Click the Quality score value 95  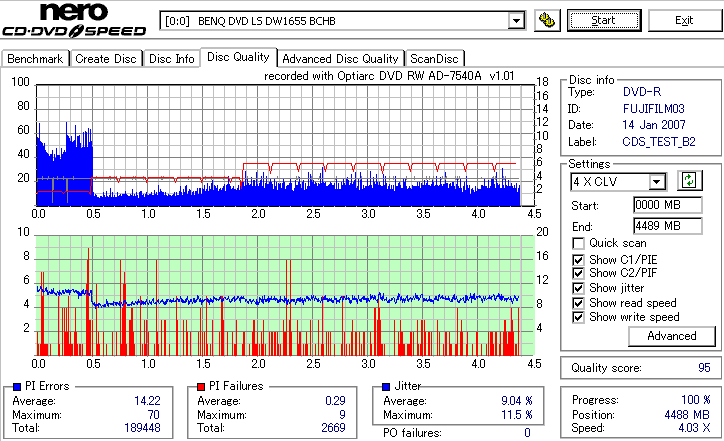(x=704, y=368)
